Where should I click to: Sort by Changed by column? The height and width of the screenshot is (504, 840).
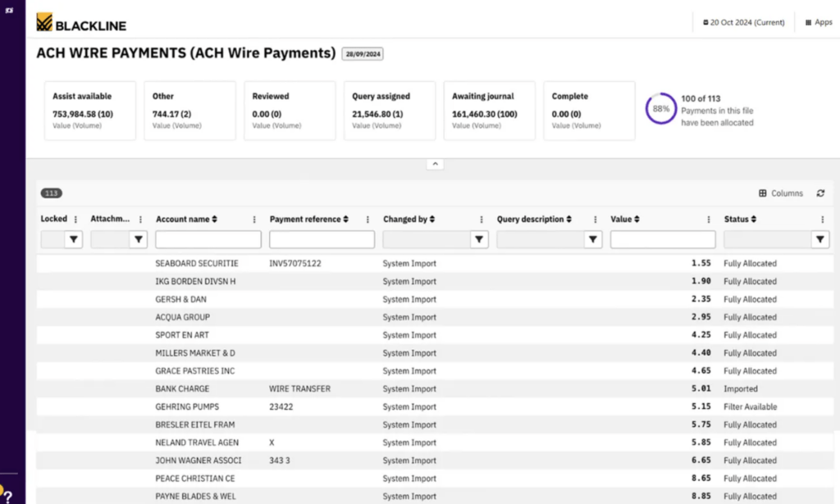[x=409, y=220]
